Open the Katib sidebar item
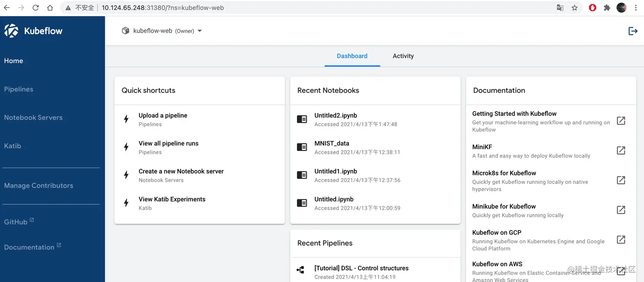The width and height of the screenshot is (644, 282). (12, 146)
